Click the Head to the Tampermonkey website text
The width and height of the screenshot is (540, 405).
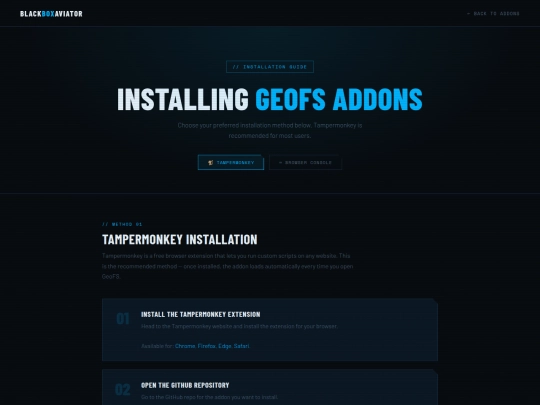(239, 326)
